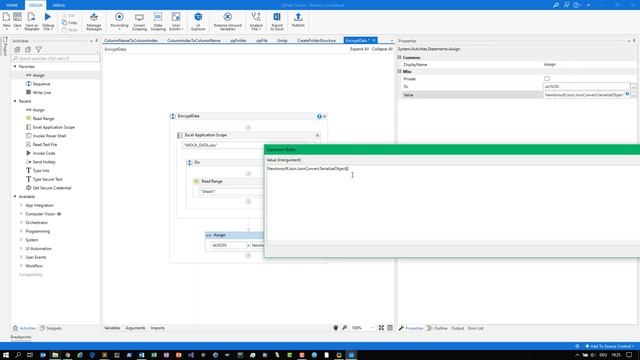Open the HOME ribbon tab
This screenshot has width=640, height=360.
coord(12,5)
